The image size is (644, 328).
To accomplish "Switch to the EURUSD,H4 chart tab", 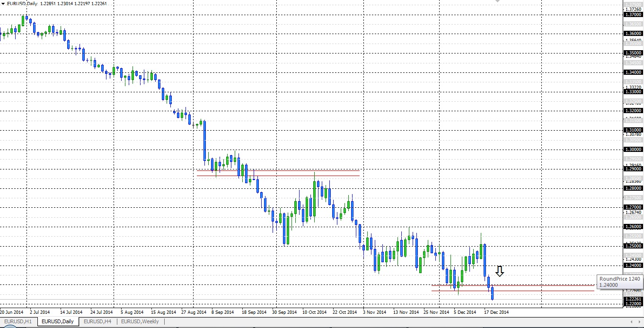I will 97,322.
